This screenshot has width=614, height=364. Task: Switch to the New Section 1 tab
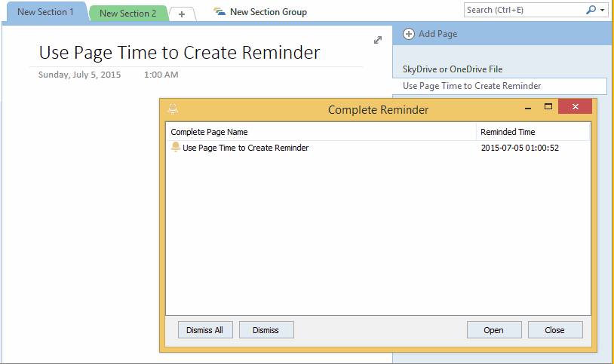point(45,12)
